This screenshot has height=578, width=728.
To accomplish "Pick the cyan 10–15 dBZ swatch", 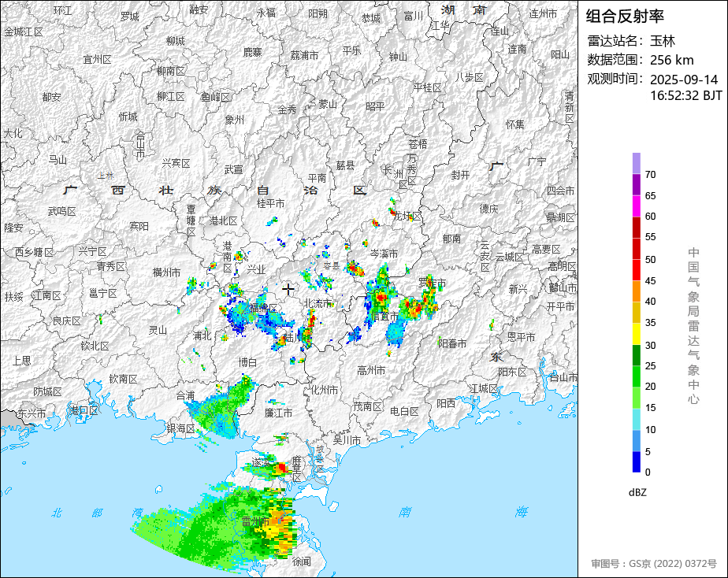I will (636, 419).
